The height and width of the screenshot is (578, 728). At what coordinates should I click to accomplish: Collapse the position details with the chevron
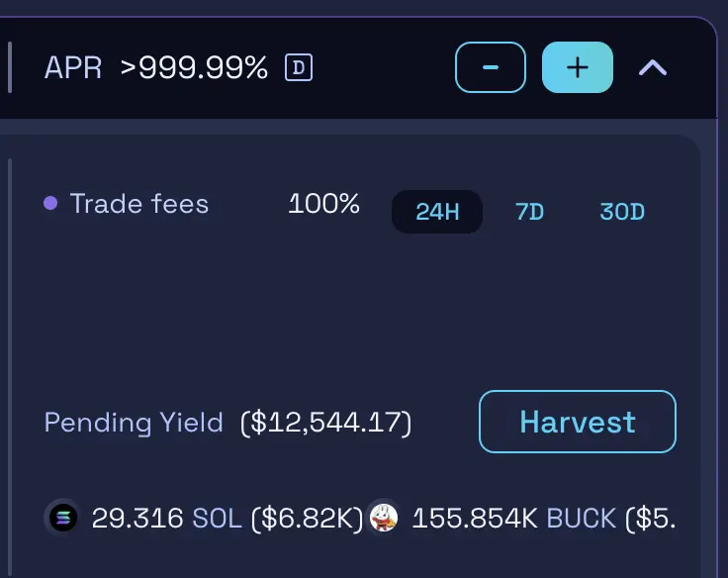pos(653,68)
